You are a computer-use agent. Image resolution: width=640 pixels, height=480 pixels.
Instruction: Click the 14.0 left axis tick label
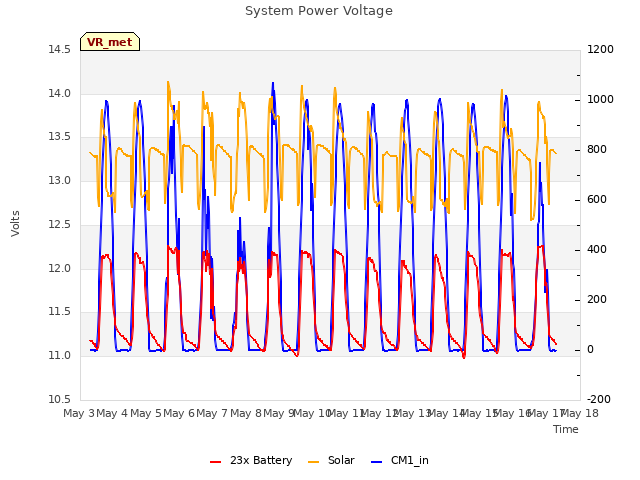[60, 93]
